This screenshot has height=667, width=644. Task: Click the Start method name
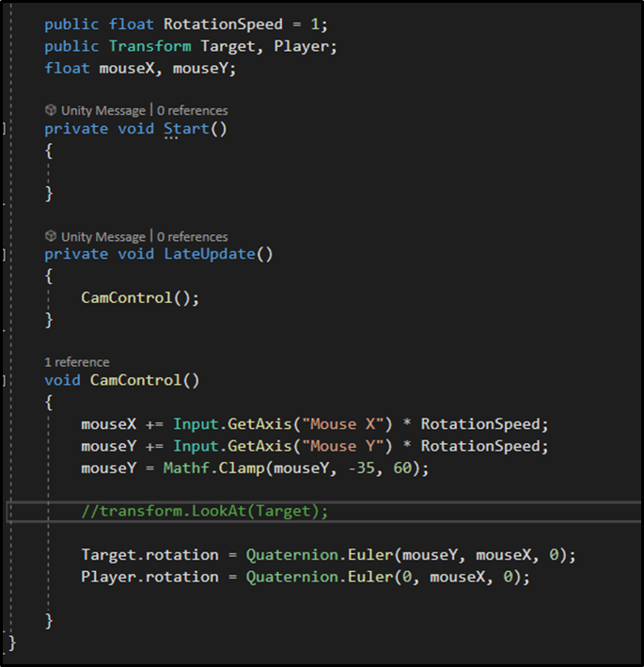186,129
